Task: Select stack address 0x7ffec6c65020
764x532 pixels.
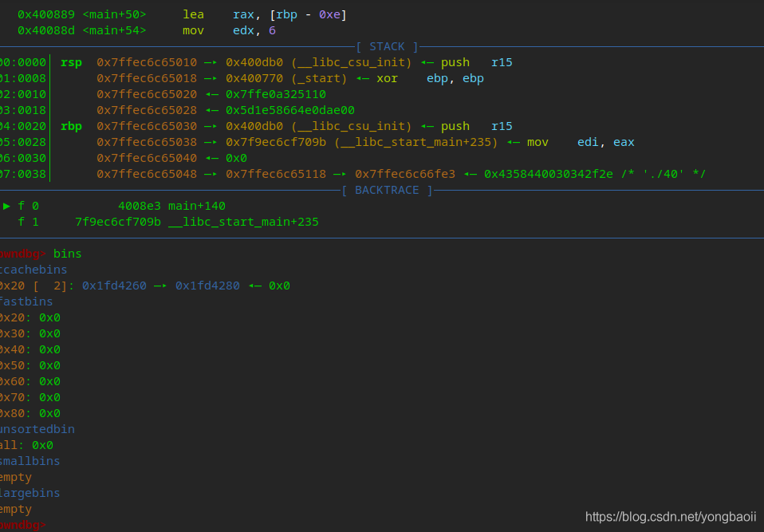Action: tap(147, 94)
